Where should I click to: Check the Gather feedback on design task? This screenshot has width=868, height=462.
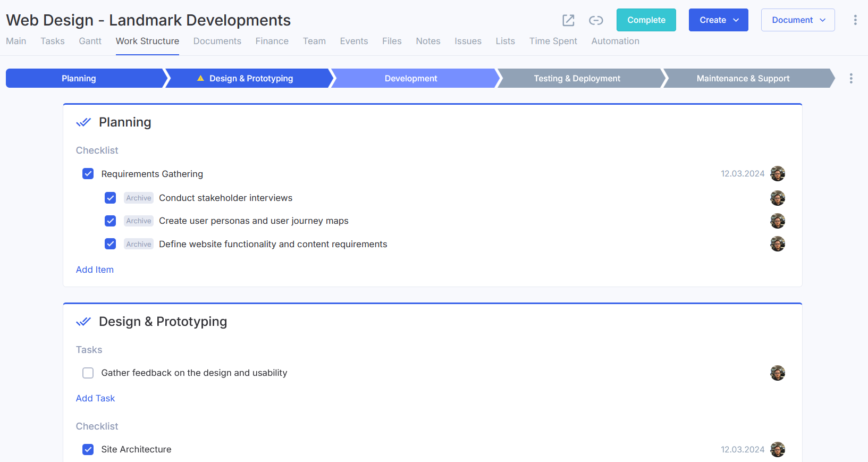pos(88,373)
